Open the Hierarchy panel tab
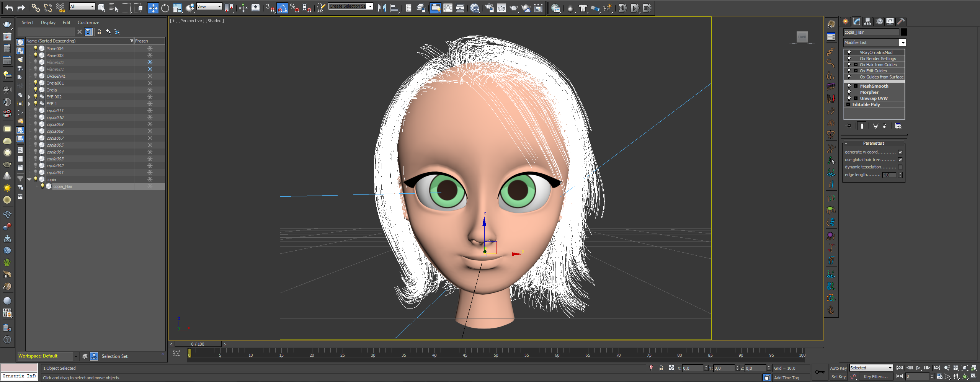The image size is (980, 382). (867, 21)
